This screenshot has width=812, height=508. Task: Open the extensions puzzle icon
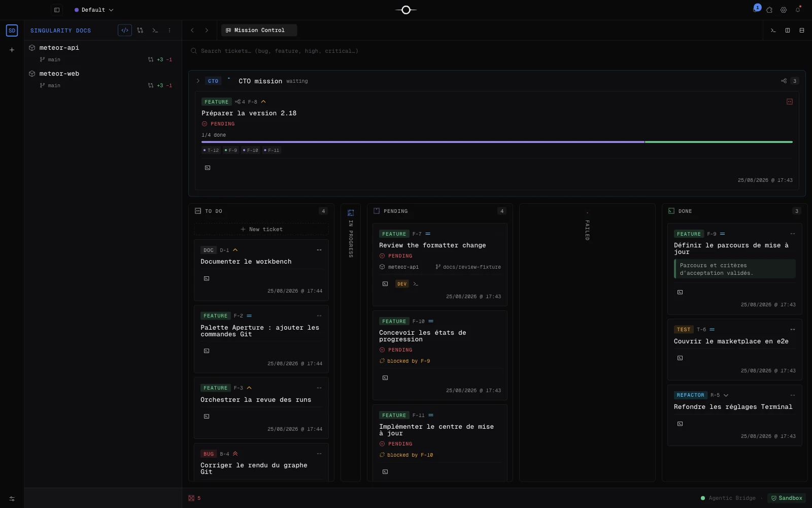click(x=769, y=10)
